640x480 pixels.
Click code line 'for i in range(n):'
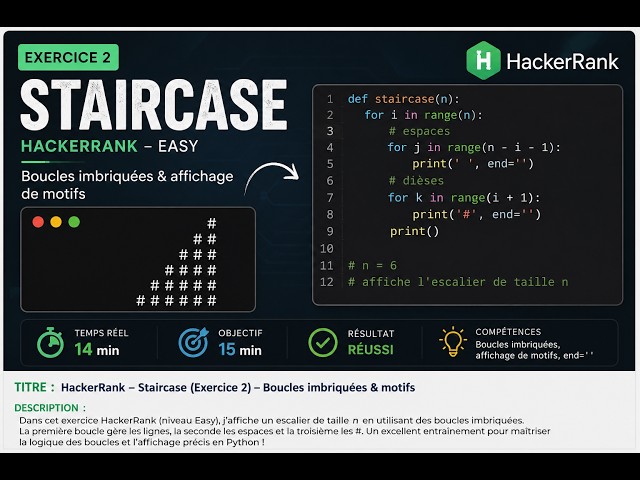pyautogui.click(x=423, y=115)
